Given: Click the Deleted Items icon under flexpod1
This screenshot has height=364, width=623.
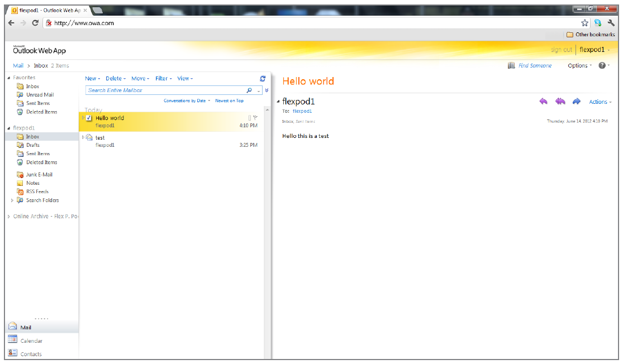Looking at the screenshot, I should [20, 162].
